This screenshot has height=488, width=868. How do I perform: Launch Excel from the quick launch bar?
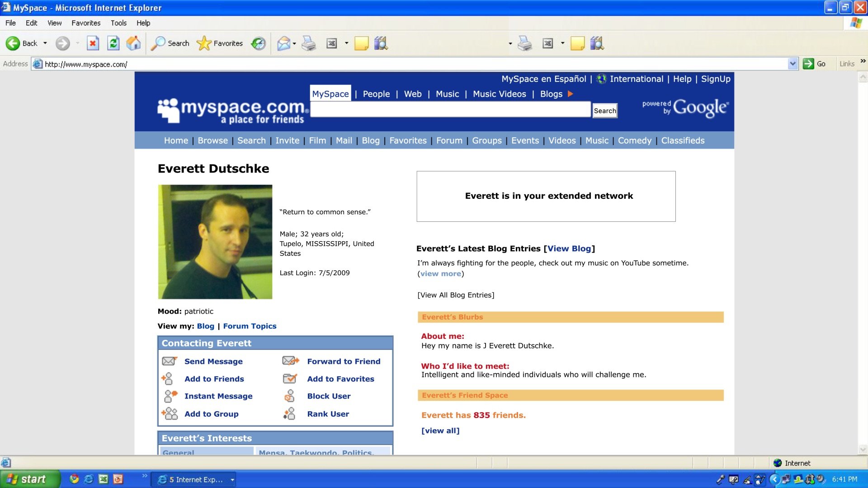(104, 479)
